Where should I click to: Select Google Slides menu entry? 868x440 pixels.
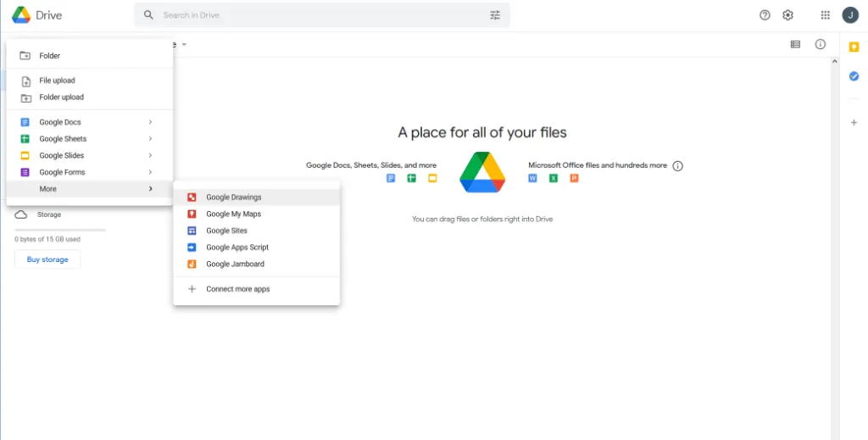point(90,155)
